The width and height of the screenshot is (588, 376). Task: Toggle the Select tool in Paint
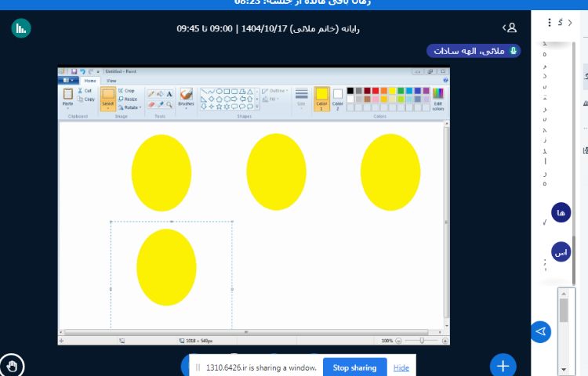(108, 98)
